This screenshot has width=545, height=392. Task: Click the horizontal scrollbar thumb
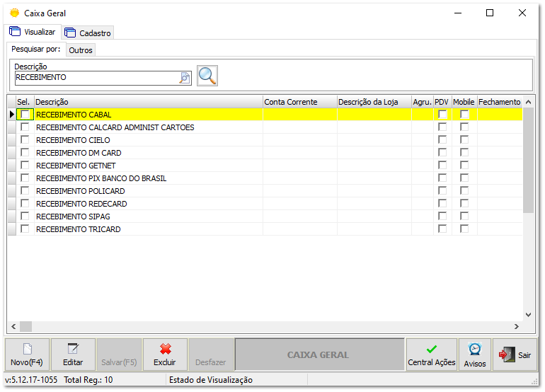25,327
